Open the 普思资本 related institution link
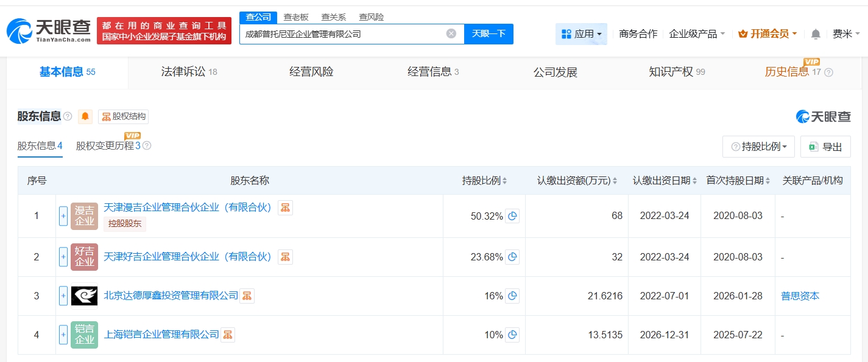The image size is (868, 362). tap(800, 296)
